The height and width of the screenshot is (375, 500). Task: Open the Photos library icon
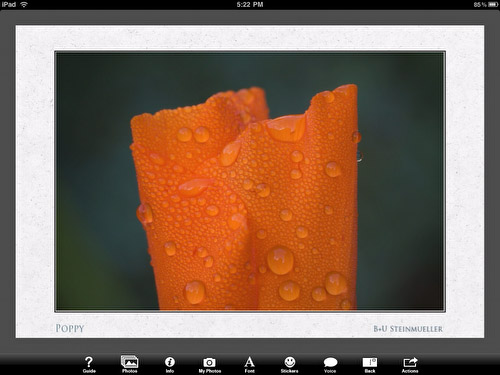pos(129,364)
